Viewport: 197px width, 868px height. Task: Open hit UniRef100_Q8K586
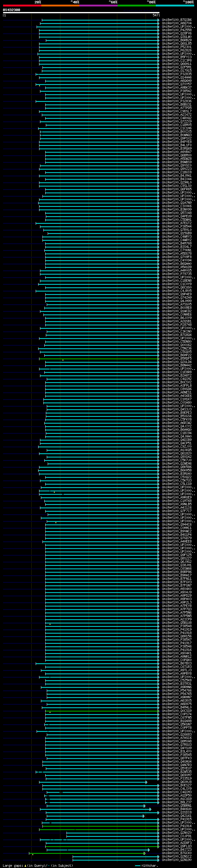177,467
